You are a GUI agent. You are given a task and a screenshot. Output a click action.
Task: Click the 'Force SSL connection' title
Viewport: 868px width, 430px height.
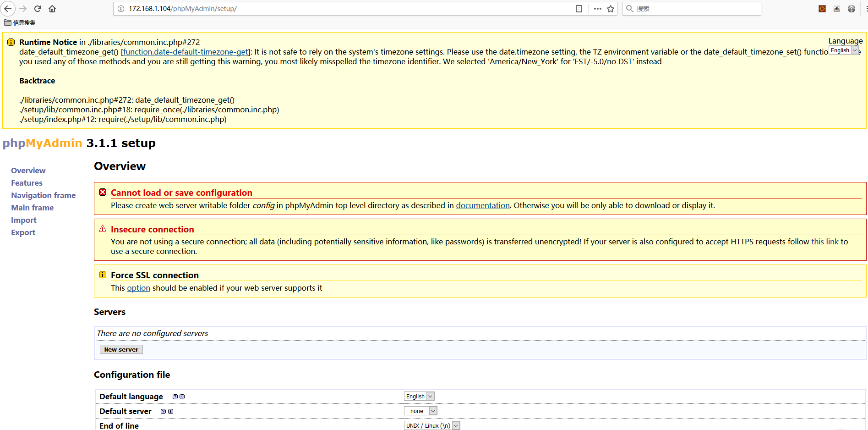(x=155, y=276)
